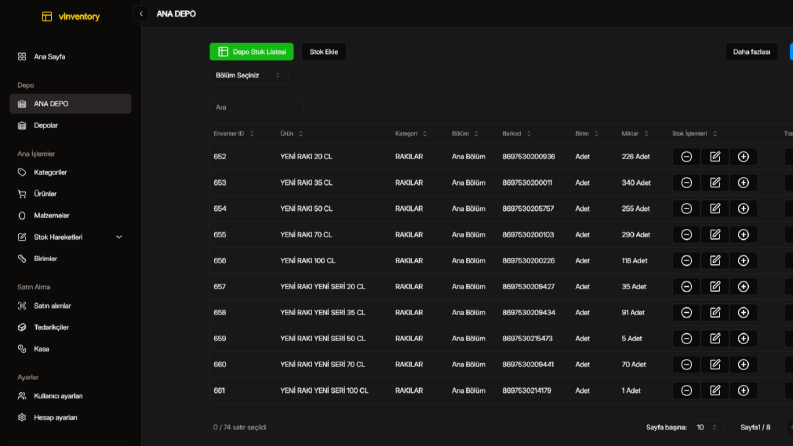Edit stock for YENİ SERİ 35 CL
The height and width of the screenshot is (446, 793).
[715, 313]
